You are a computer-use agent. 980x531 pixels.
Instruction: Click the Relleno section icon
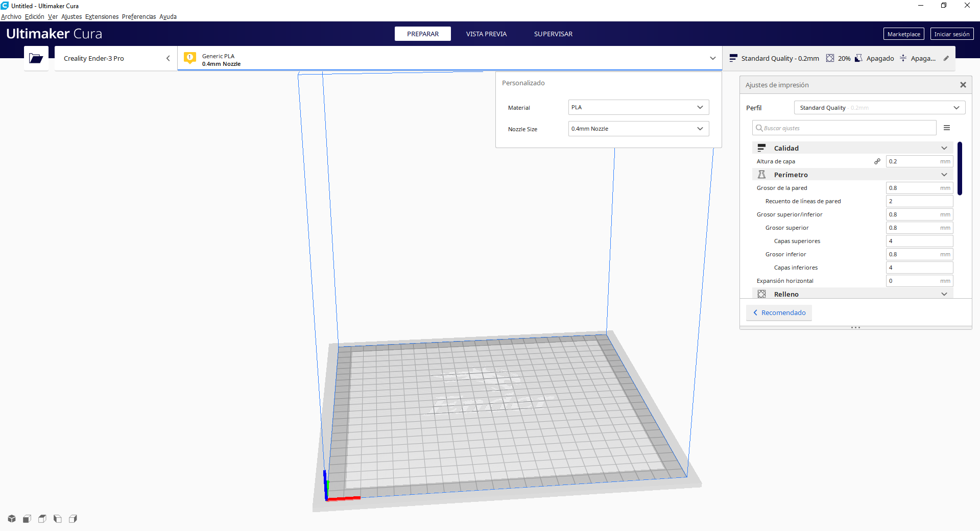tap(761, 294)
